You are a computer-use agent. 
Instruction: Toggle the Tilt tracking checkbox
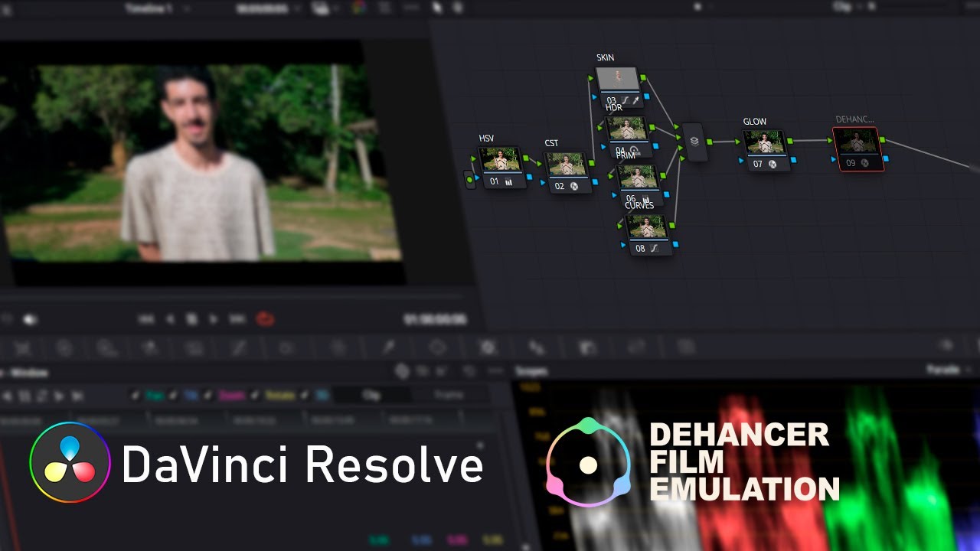click(x=174, y=396)
